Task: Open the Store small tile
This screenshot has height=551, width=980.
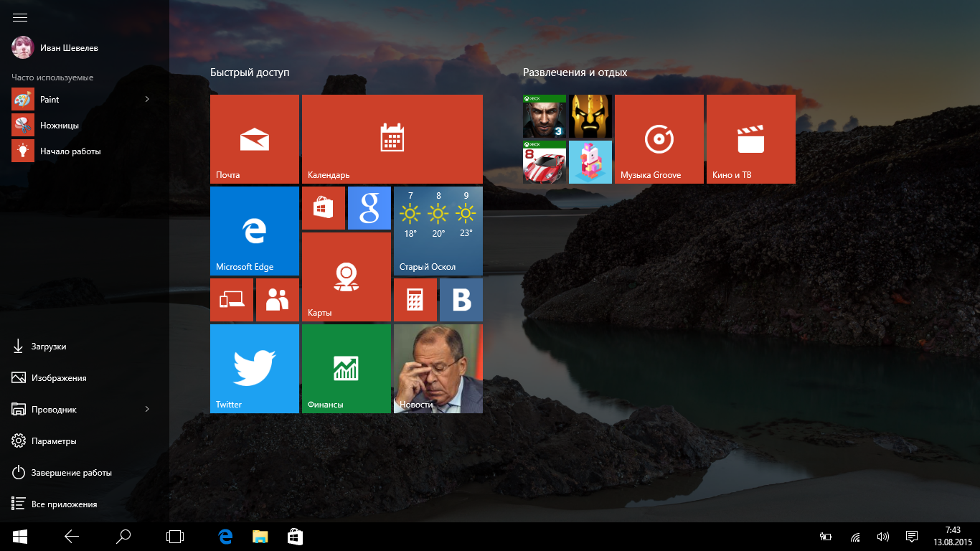Action: (x=324, y=208)
